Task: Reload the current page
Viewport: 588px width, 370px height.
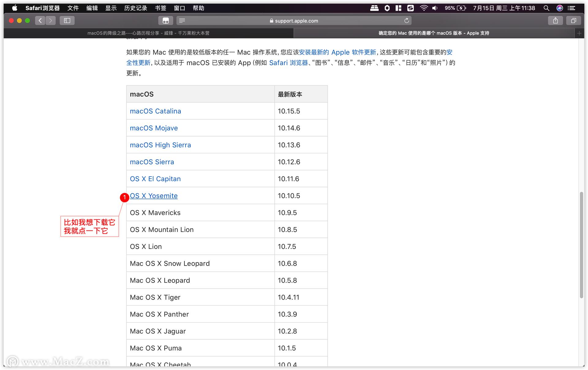Action: (406, 21)
